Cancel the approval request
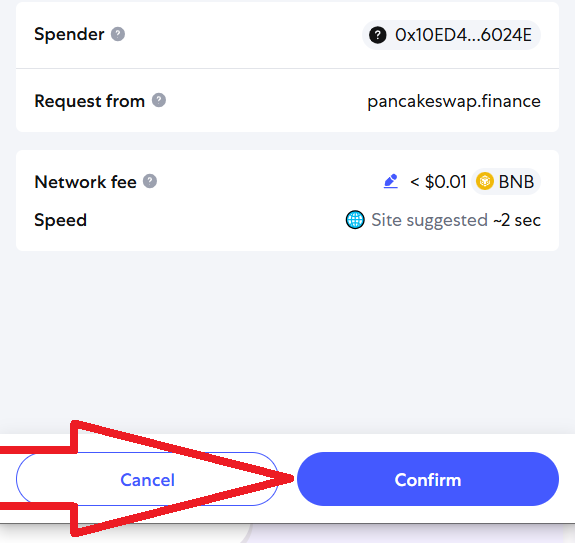 (x=147, y=479)
